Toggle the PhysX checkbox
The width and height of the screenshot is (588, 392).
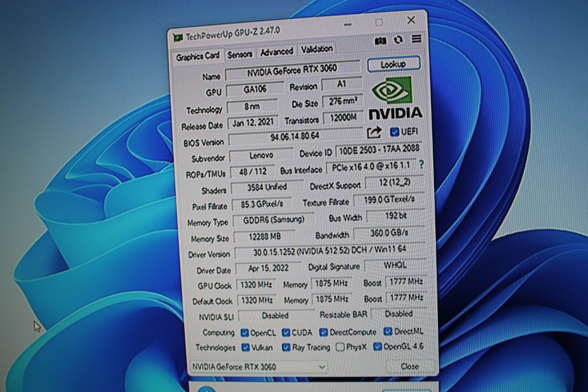(x=340, y=347)
